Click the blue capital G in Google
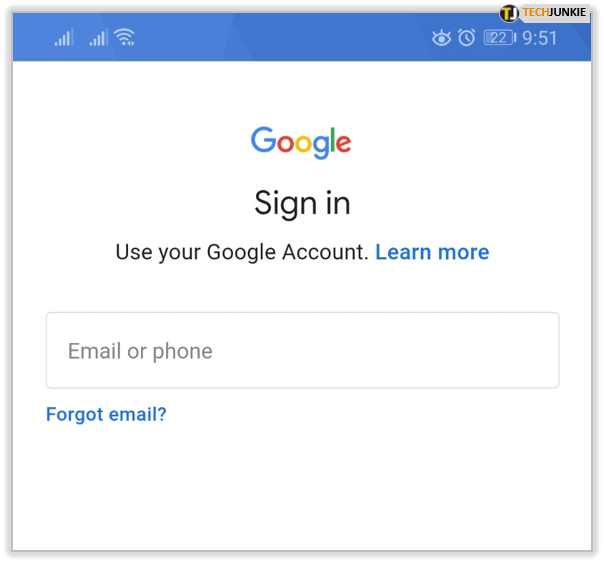The height and width of the screenshot is (563, 604). click(x=263, y=139)
